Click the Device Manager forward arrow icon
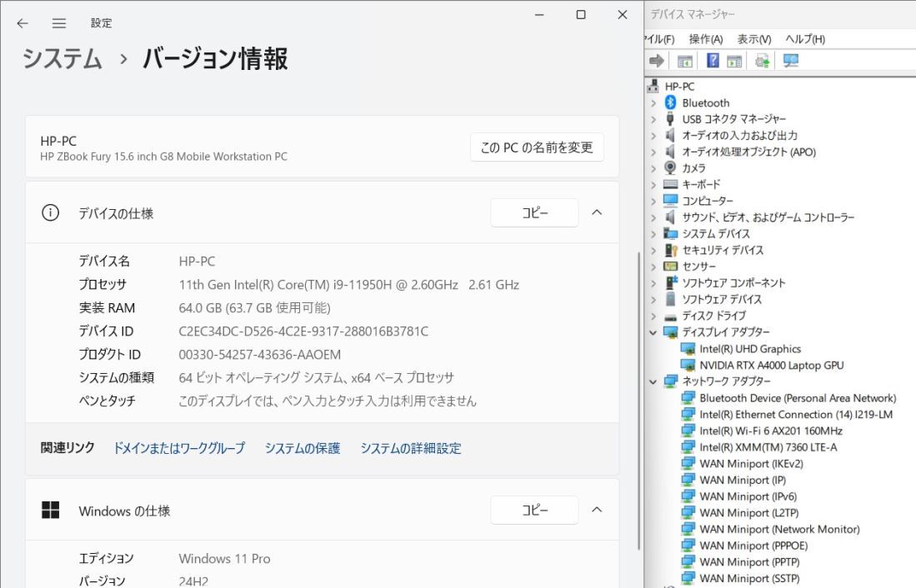The width and height of the screenshot is (916, 588). point(657,61)
